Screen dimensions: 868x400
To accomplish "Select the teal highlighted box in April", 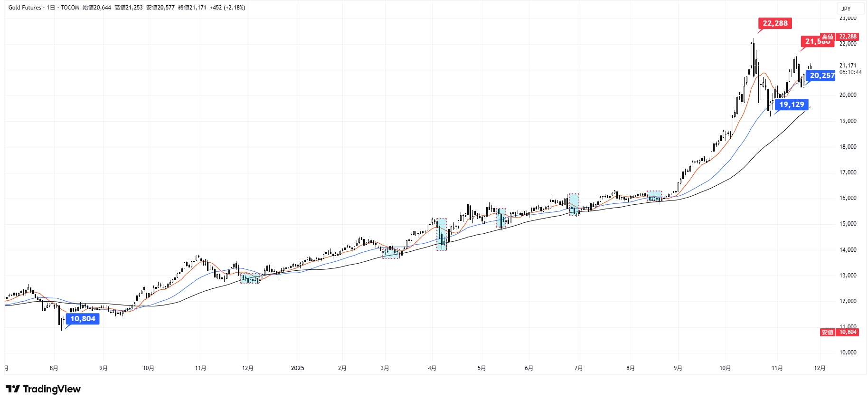I will pyautogui.click(x=442, y=234).
